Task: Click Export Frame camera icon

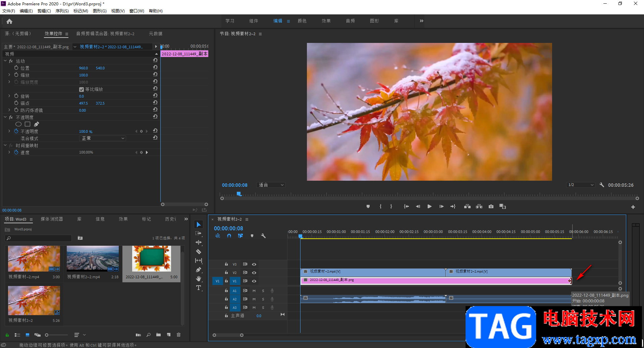Action: pyautogui.click(x=491, y=207)
